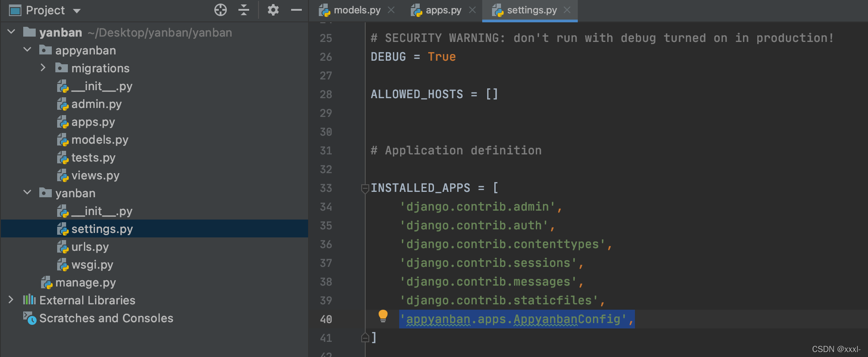This screenshot has height=357, width=868.
Task: Click the Python file icon of admin.py
Action: (63, 104)
